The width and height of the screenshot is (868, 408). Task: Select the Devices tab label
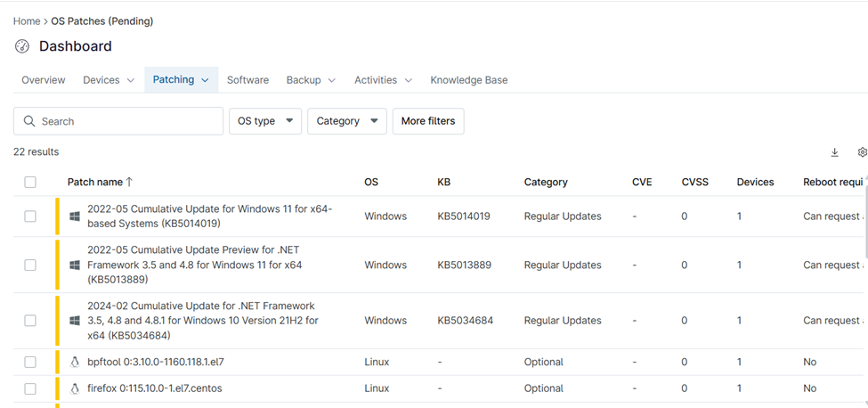point(101,79)
